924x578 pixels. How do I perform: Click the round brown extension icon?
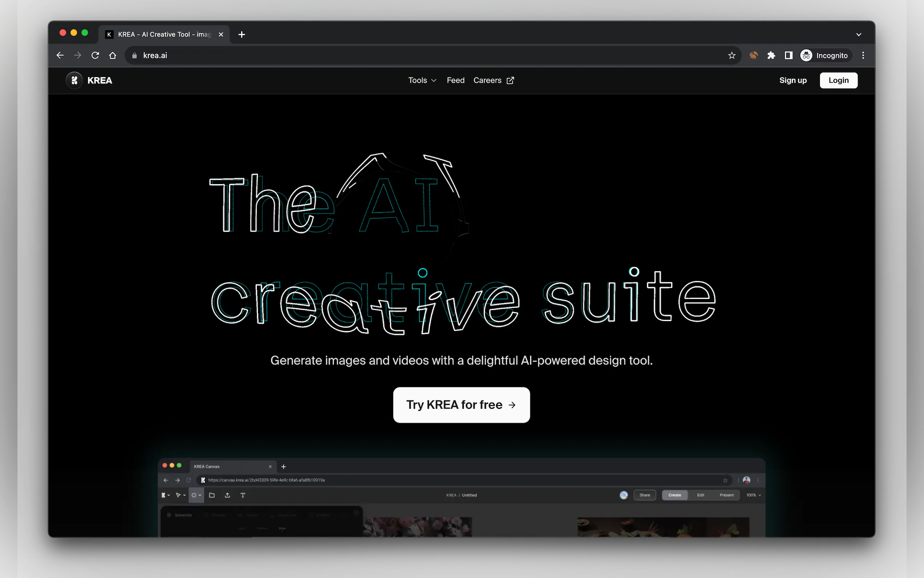pos(753,55)
